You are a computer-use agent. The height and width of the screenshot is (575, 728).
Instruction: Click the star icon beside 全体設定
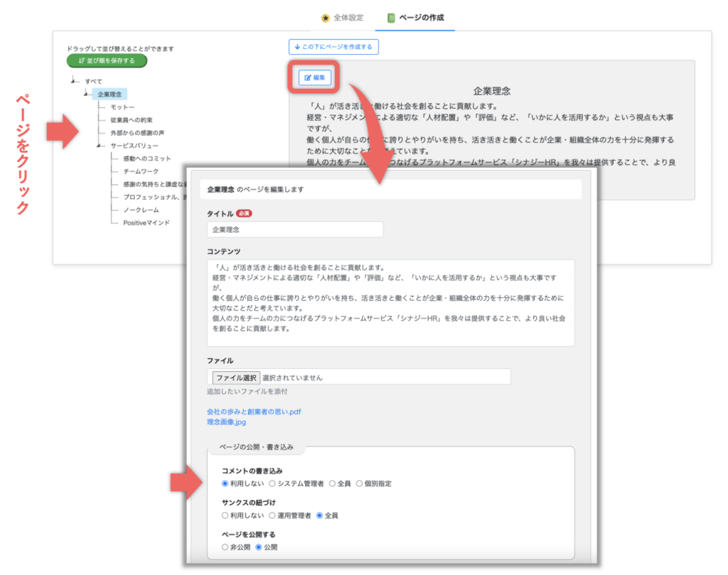[x=325, y=18]
